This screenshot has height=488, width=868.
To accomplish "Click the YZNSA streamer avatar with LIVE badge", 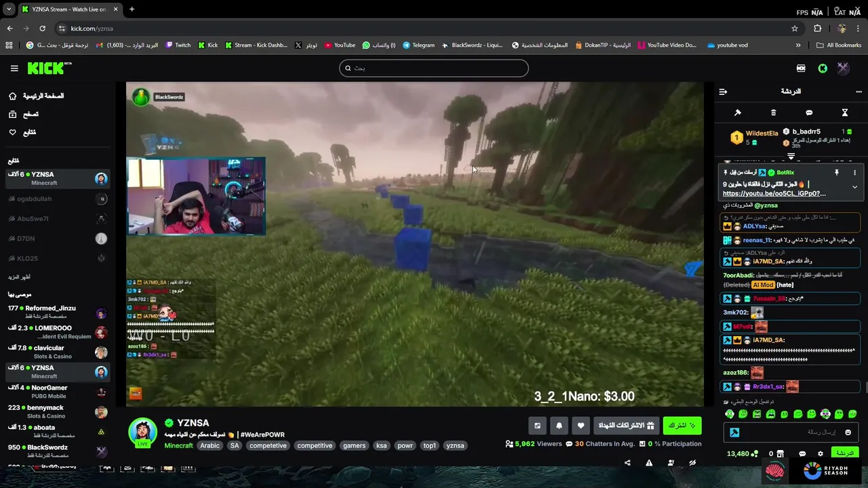I will point(142,434).
